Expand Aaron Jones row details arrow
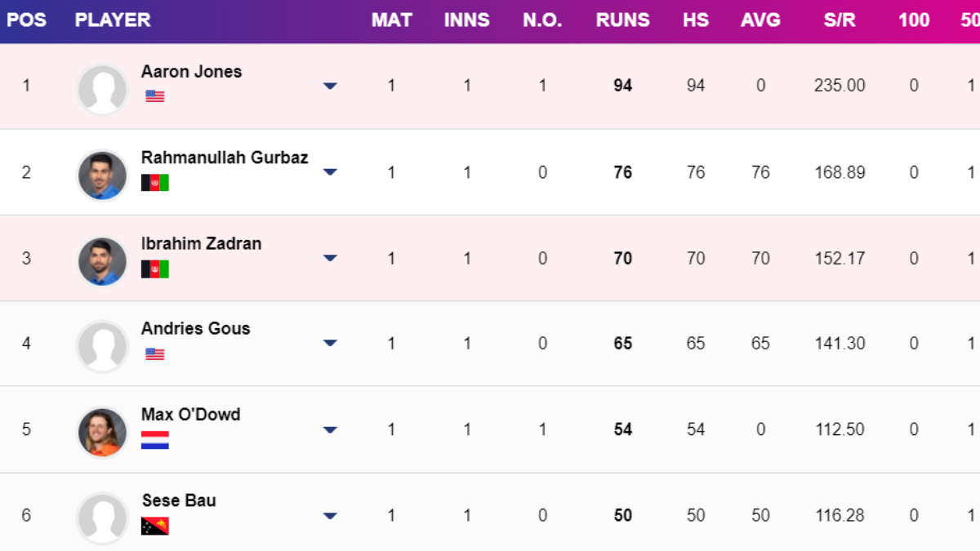 click(330, 86)
